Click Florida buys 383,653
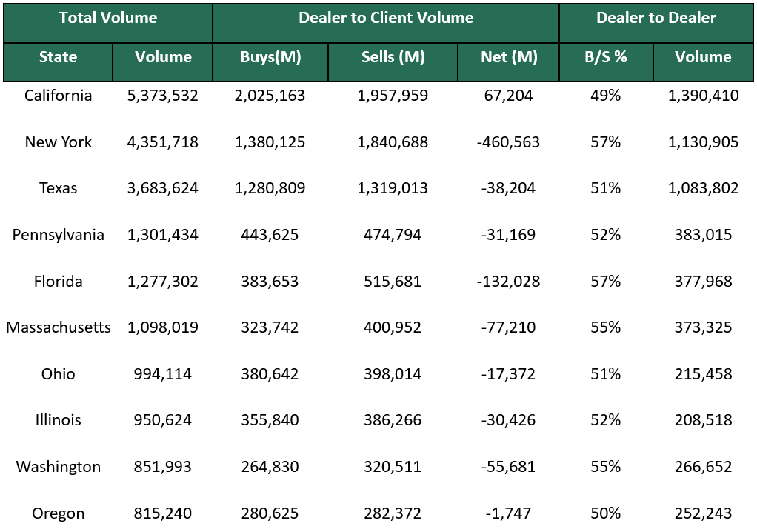Viewport: 757px width, 532px height. [270, 281]
